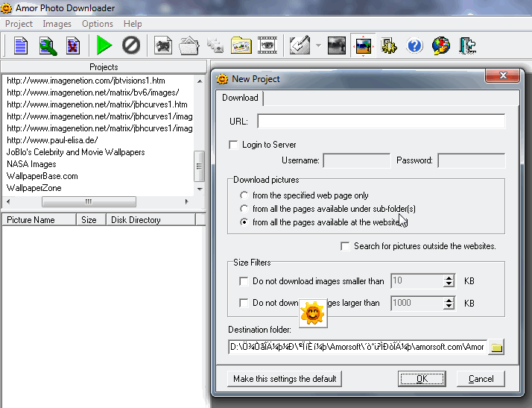Enable Do not download images larger than
The image size is (532, 408).
click(x=244, y=303)
